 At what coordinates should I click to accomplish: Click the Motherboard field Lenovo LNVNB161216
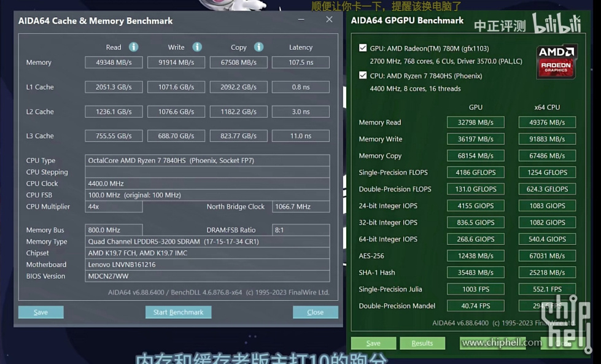click(207, 265)
